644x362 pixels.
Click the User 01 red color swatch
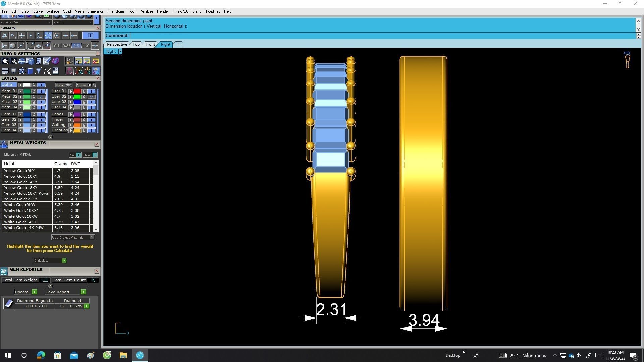(77, 91)
